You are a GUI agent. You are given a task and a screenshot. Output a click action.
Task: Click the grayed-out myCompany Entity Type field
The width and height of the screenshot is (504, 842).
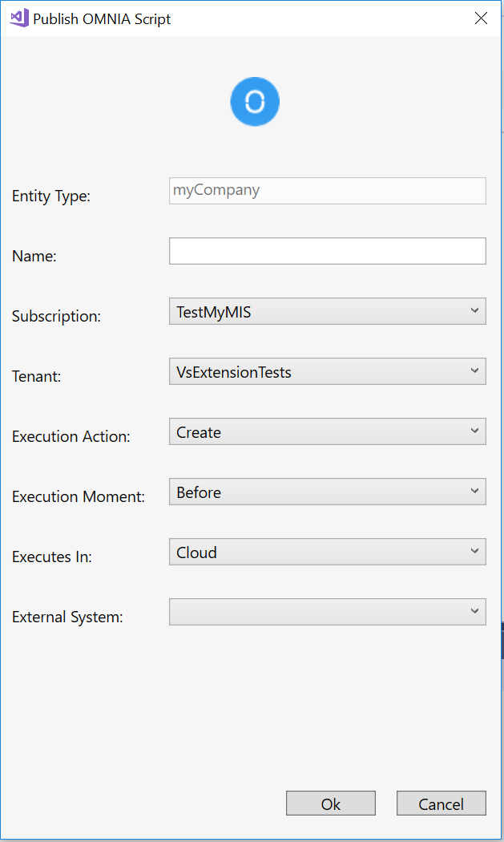[x=327, y=191]
